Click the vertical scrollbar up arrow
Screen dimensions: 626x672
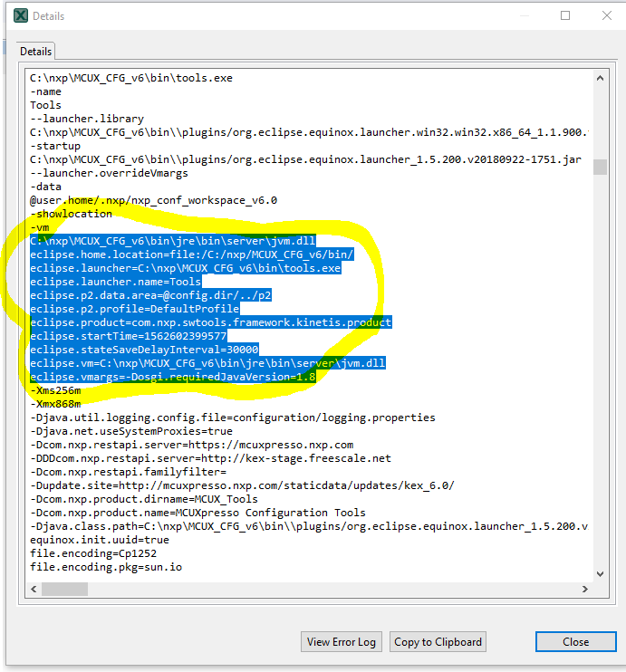coord(601,78)
